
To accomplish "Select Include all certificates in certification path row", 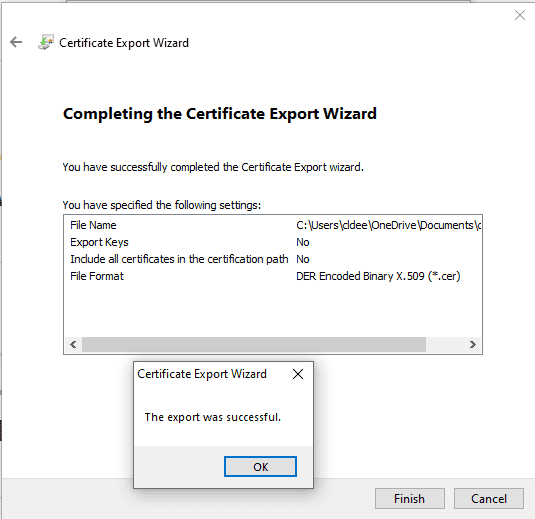I will pos(273,259).
